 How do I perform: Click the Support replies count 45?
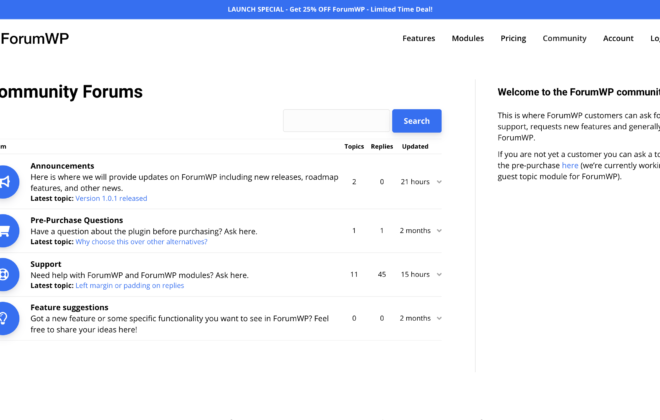[382, 274]
